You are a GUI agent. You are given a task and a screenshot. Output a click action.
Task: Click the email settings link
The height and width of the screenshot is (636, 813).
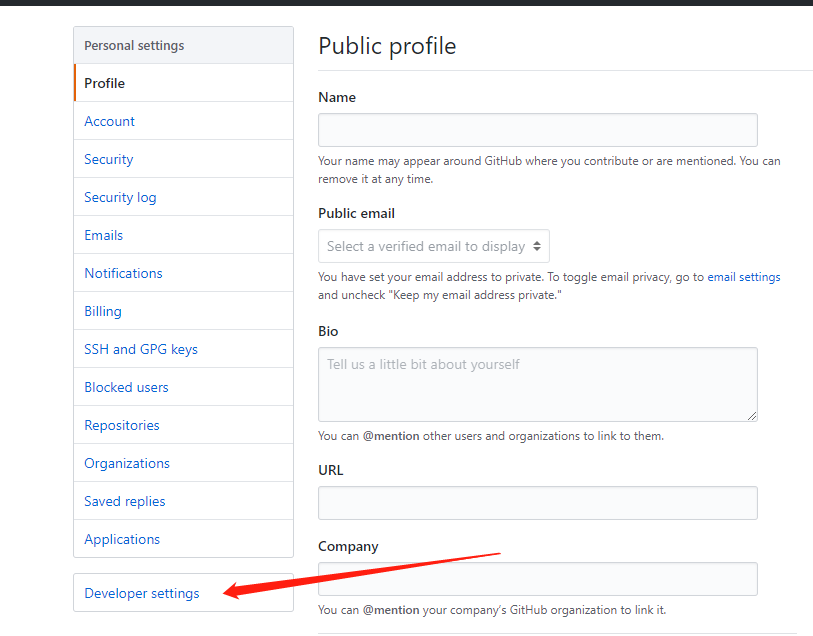point(744,277)
